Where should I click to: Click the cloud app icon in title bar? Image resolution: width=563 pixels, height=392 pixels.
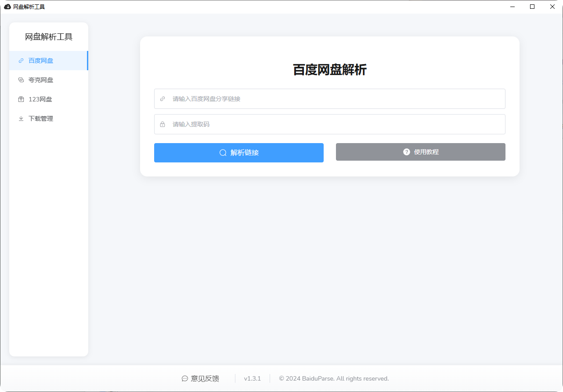[7, 7]
